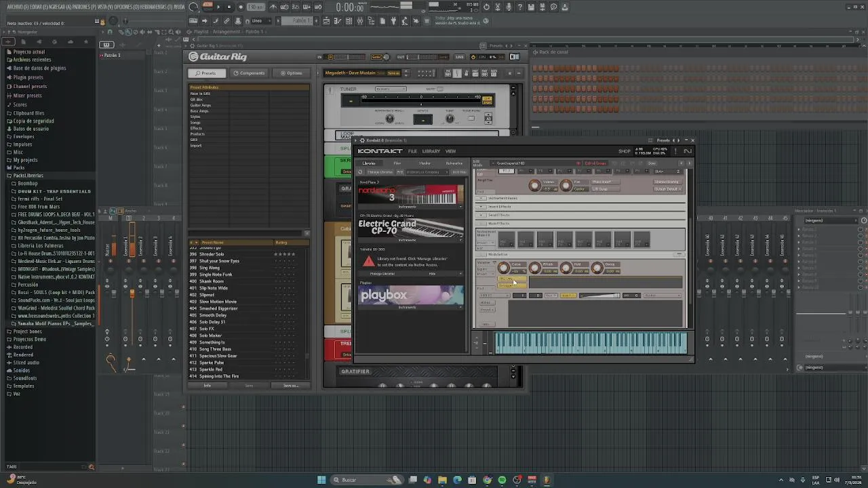Select preset Smooth Delay in Guitar Rig
Image resolution: width=868 pixels, height=488 pixels.
(x=213, y=315)
